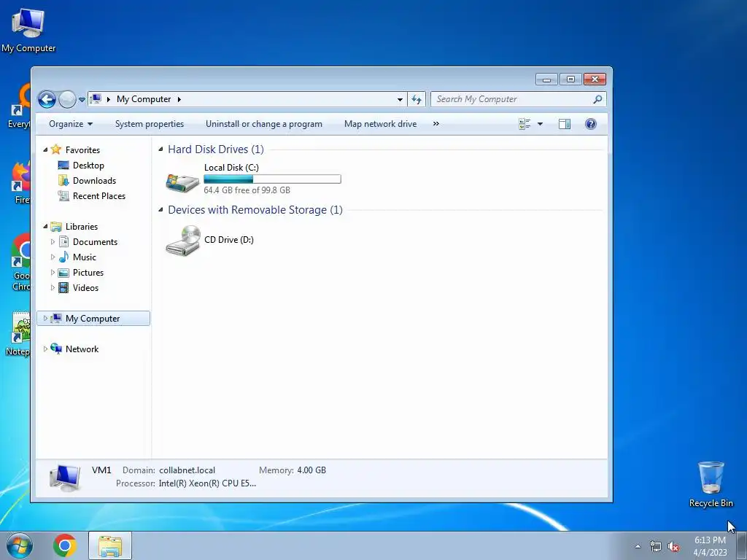Viewport: 747px width, 560px height.
Task: Select Favorites in the navigation pane
Action: [82, 150]
